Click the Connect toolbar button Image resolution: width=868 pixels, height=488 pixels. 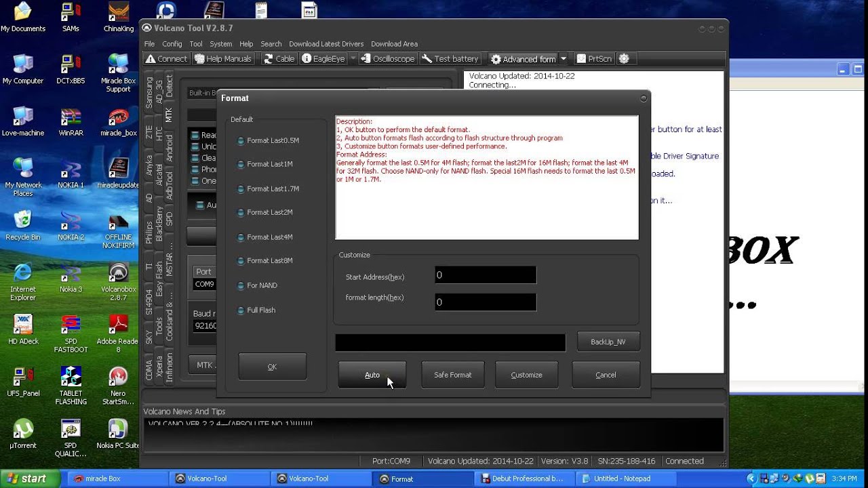click(166, 59)
